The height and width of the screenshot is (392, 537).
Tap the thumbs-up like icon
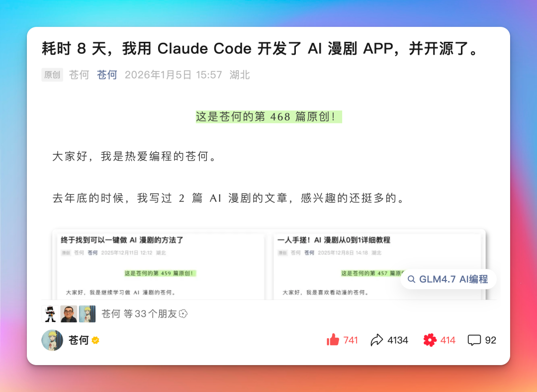336,340
